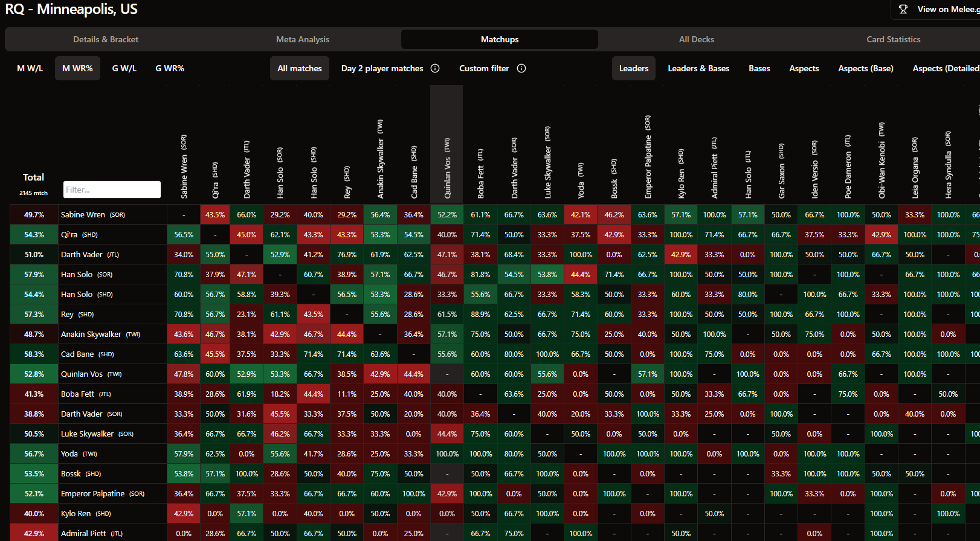This screenshot has width=980, height=541.
Task: Select the Matchups tab
Action: tap(500, 39)
